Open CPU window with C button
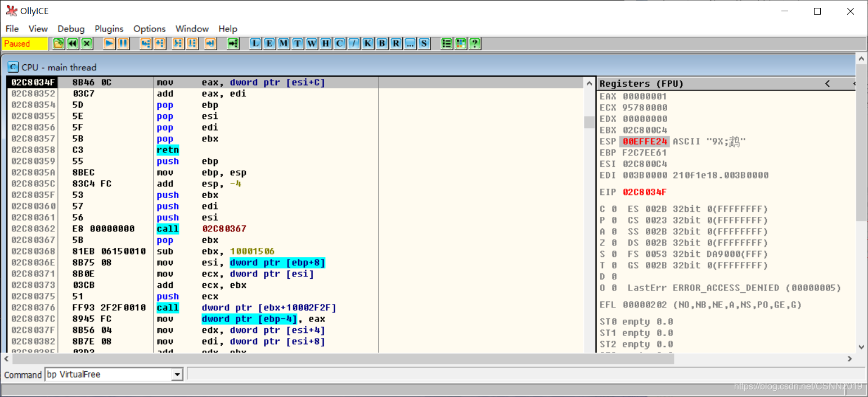This screenshot has width=868, height=397. (x=340, y=43)
